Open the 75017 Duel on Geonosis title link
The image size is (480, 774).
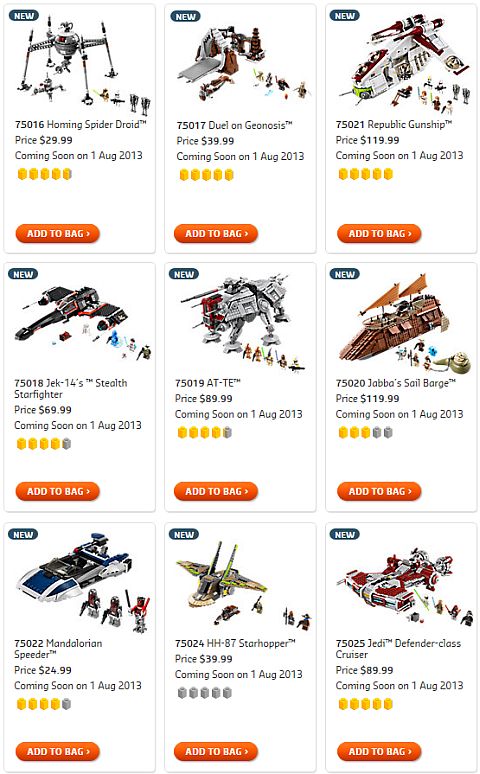[x=235, y=125]
